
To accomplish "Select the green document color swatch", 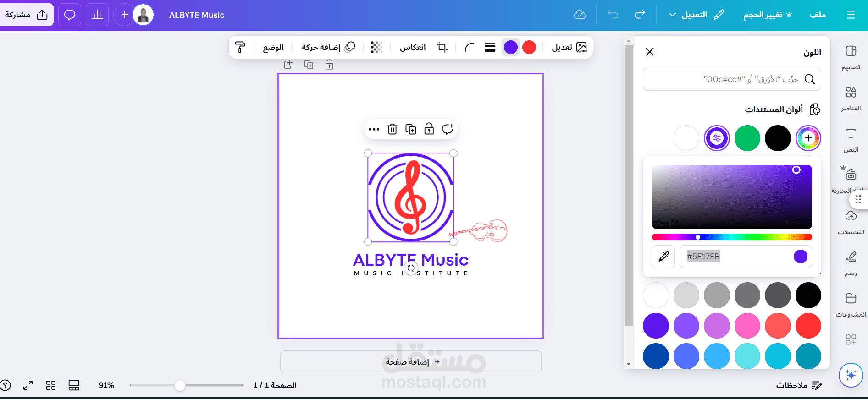I will coord(747,138).
